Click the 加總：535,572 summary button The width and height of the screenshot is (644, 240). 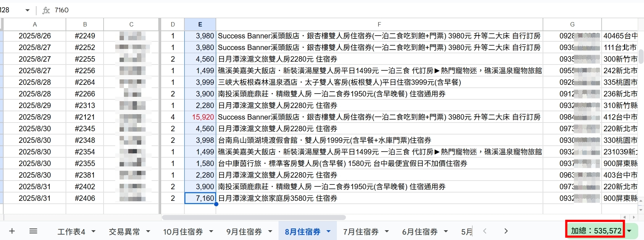point(596,231)
